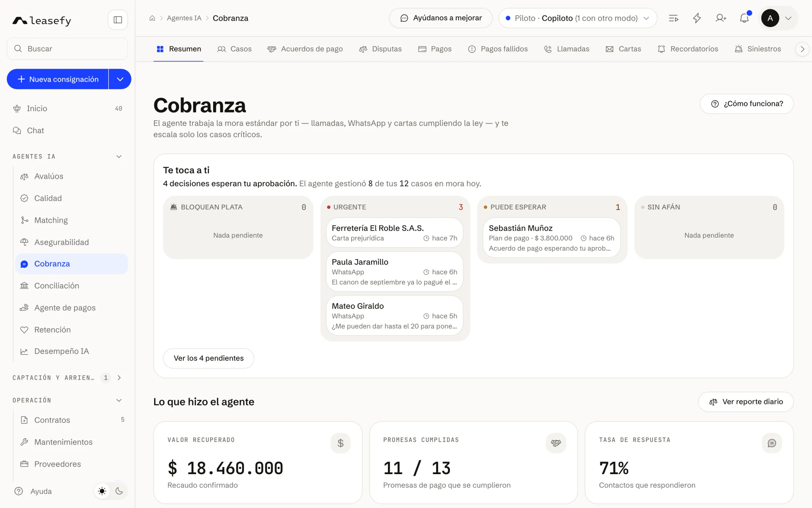The width and height of the screenshot is (812, 508).
Task: Switch to dark theme moon toggle
Action: click(x=119, y=491)
